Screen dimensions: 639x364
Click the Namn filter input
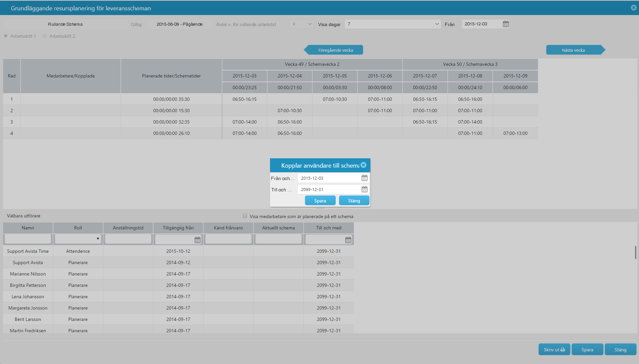pyautogui.click(x=28, y=239)
